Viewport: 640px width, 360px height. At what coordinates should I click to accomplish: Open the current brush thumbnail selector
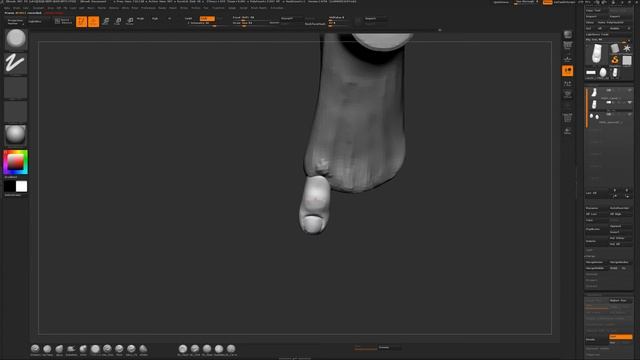tap(16, 39)
